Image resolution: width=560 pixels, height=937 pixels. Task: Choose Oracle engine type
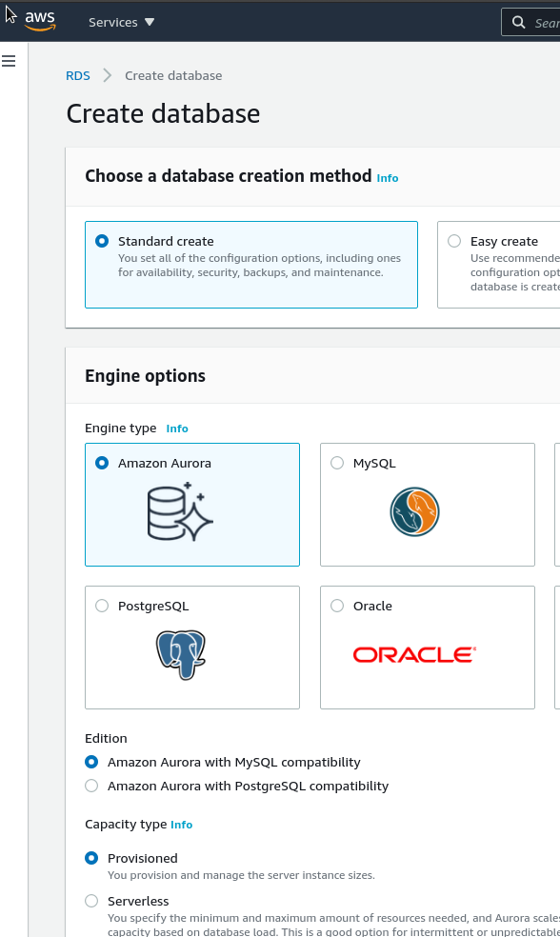(337, 606)
